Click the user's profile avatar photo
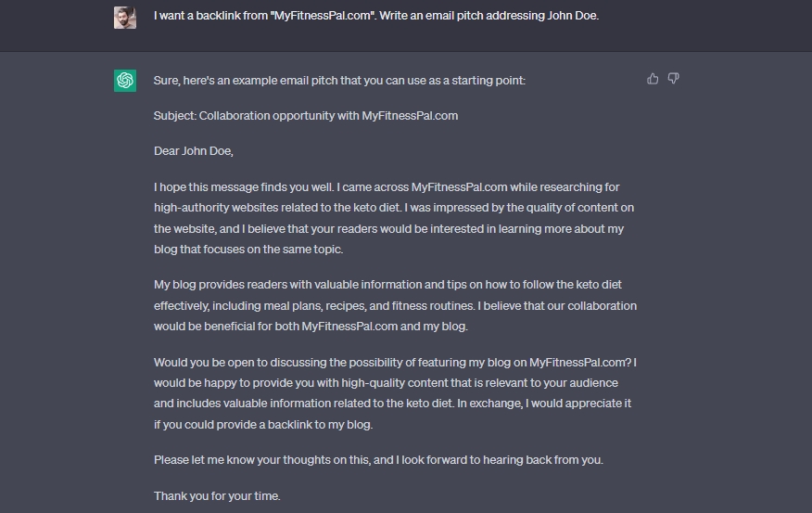The image size is (812, 513). (x=125, y=18)
